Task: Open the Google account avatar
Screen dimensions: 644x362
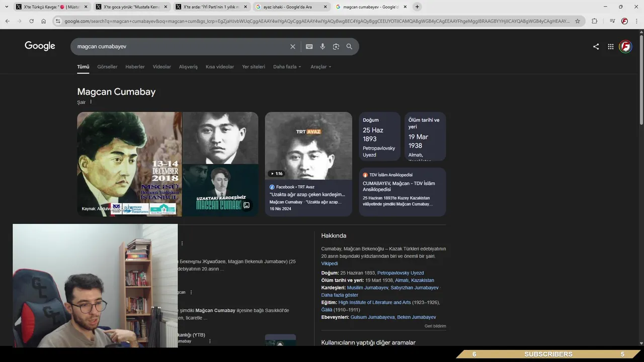Action: [625, 46]
